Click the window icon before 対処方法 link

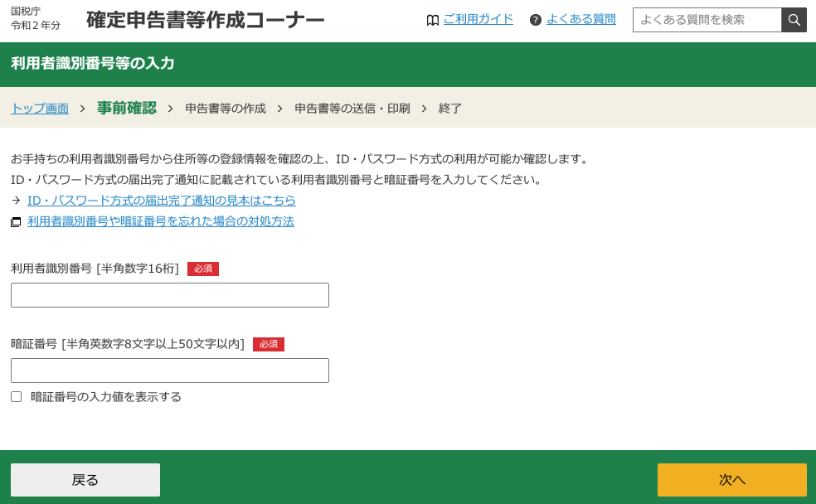(x=14, y=220)
